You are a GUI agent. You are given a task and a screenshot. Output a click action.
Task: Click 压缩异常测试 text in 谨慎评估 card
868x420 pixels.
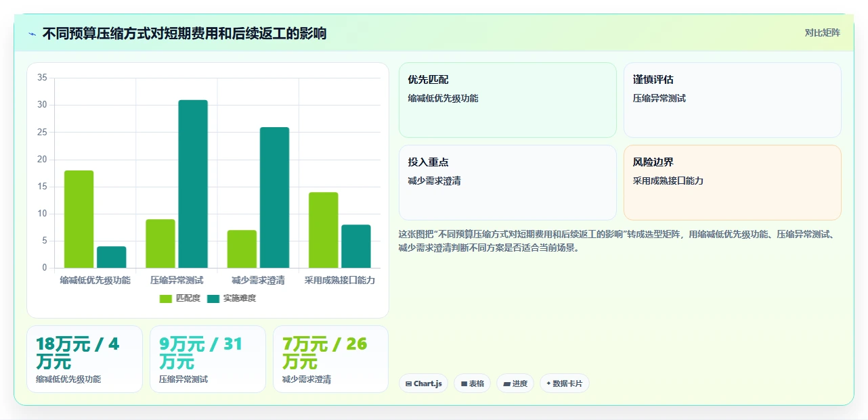(x=659, y=98)
